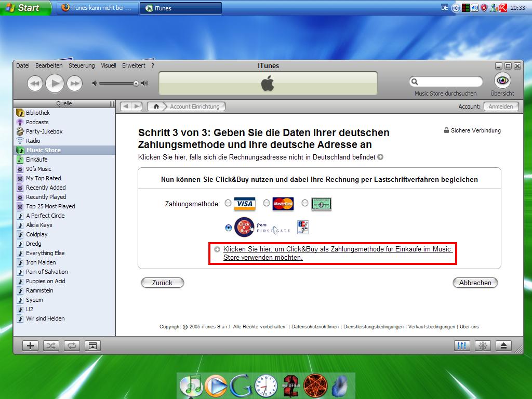The image size is (532, 399).
Task: Click the next track fast-forward button
Action: click(x=75, y=83)
